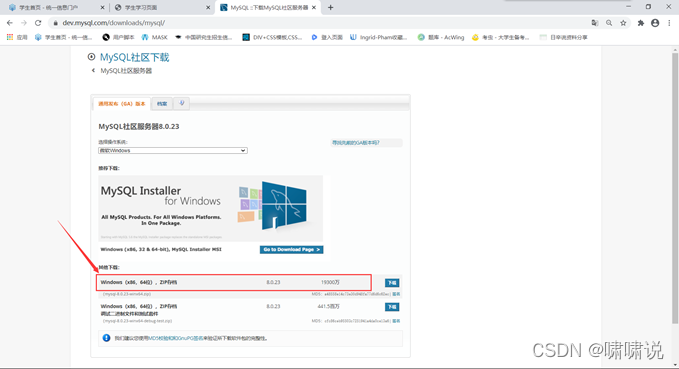Click signature link in the mysql-8.0.23-winx64.zip row

click(396, 294)
